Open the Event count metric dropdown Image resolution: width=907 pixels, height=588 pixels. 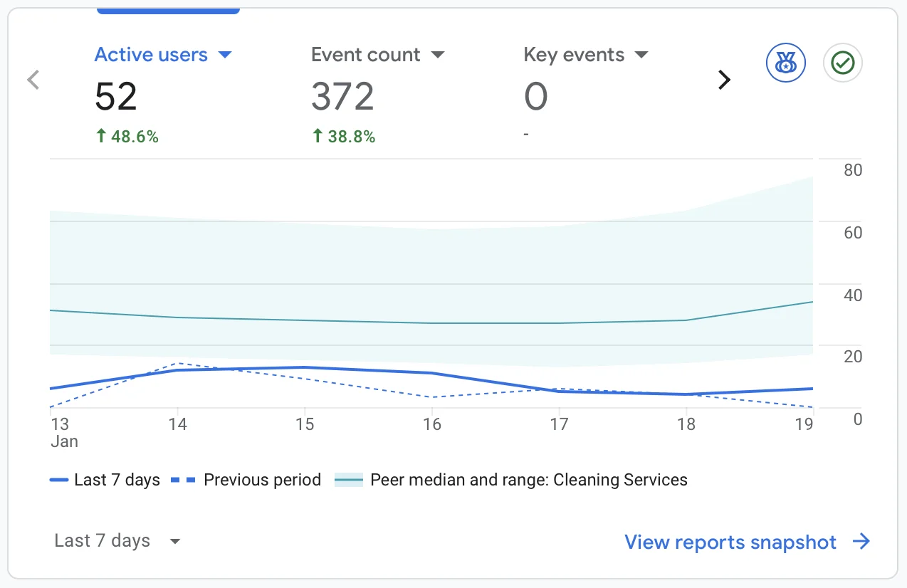click(x=439, y=54)
